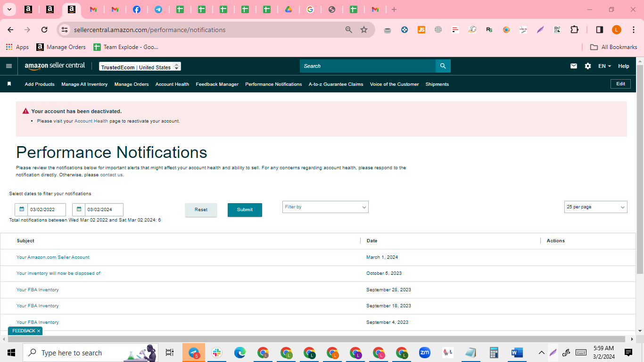Open the Shipments menu item
Viewport: 644px width, 362px height.
click(x=437, y=84)
